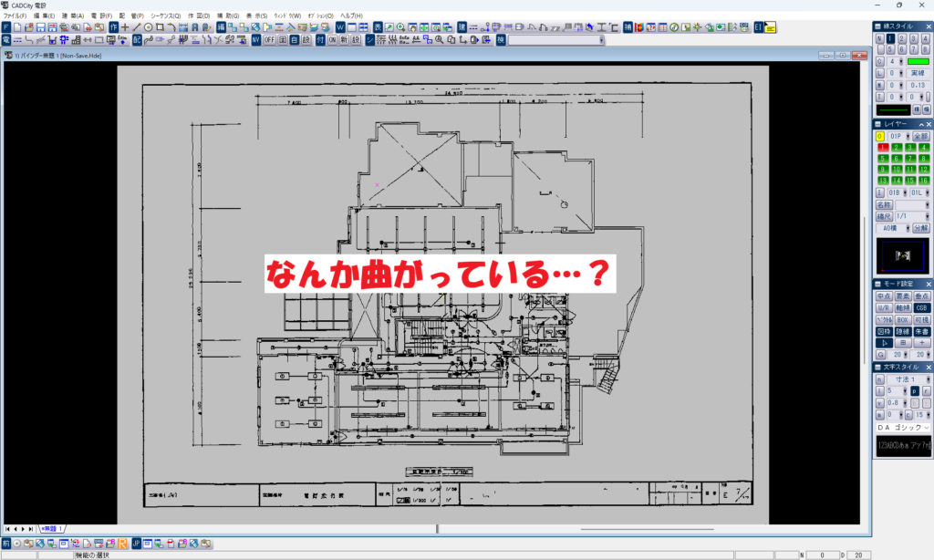Click the 補 auxiliary group toolbar icon
934x560 pixels.
point(628,27)
